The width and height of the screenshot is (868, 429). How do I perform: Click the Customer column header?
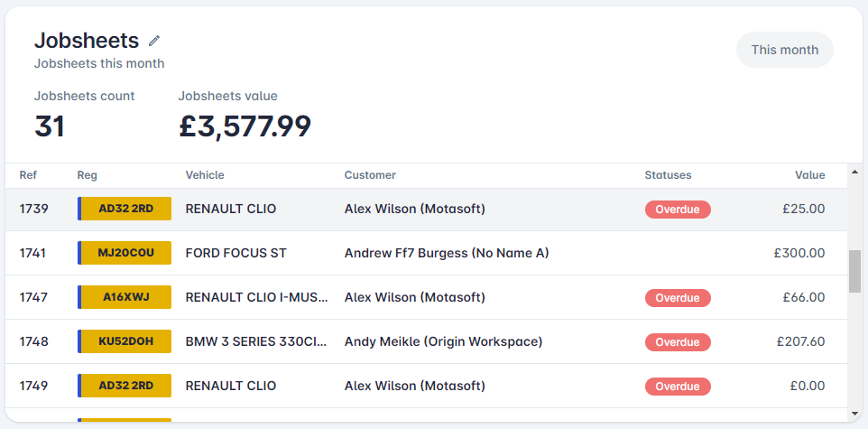[370, 175]
